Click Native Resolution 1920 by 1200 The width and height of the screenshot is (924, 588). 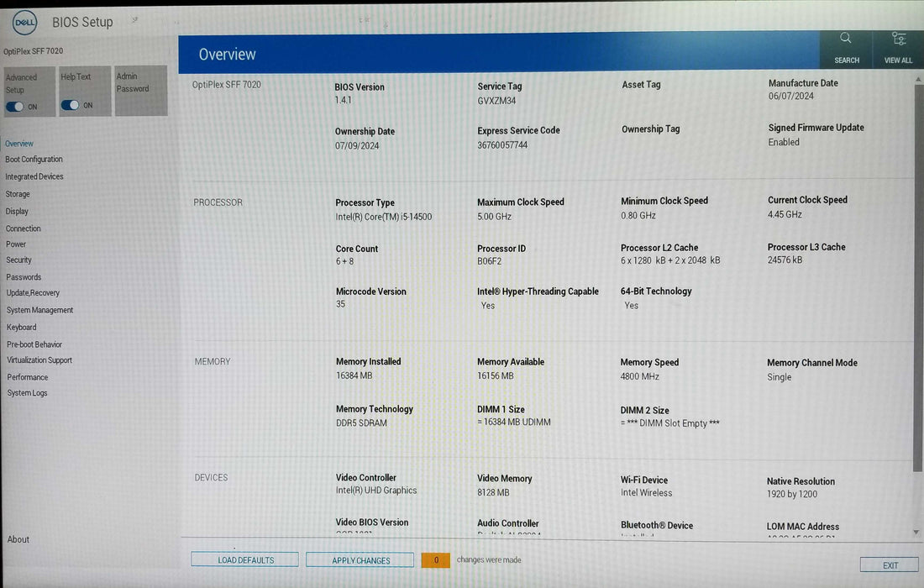coord(792,494)
